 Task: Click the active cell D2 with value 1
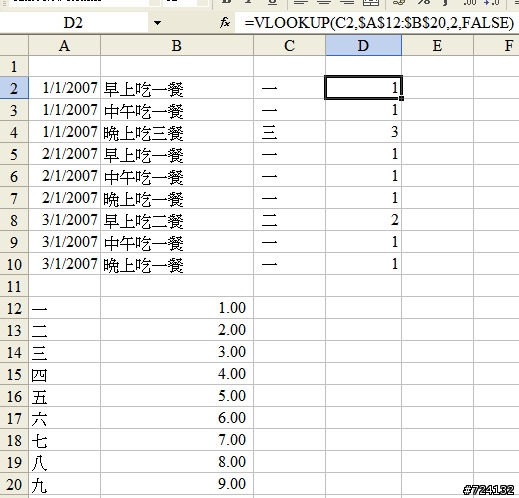pyautogui.click(x=363, y=88)
